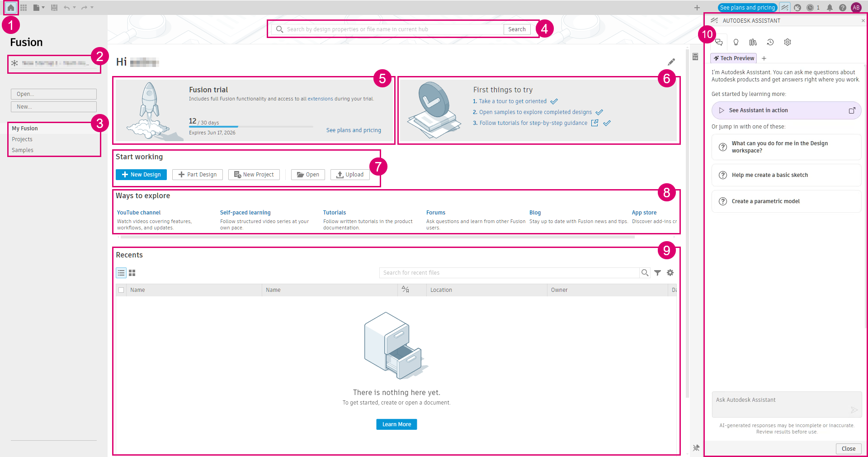Switch Recents to list view

121,273
